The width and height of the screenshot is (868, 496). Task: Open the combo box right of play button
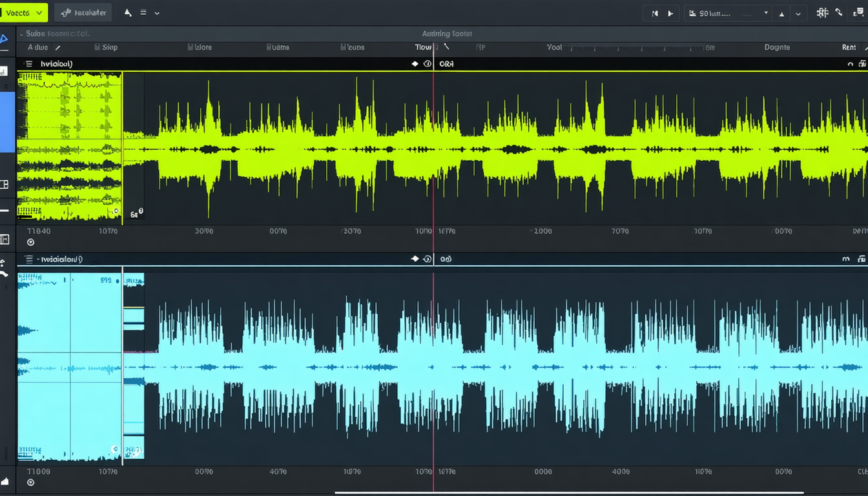pyautogui.click(x=728, y=13)
